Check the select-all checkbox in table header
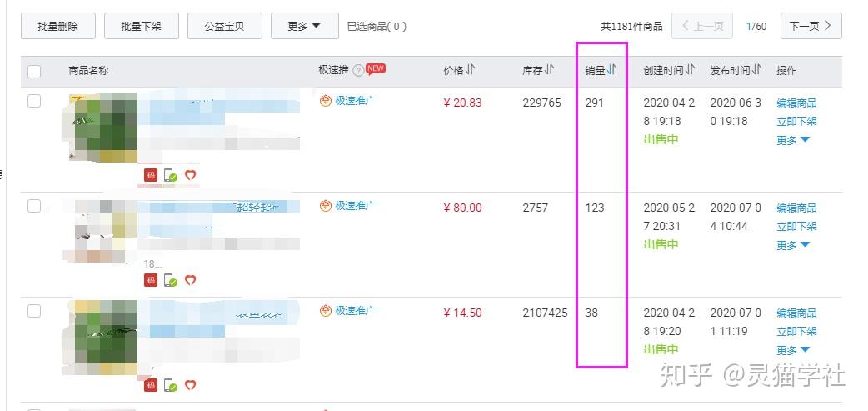This screenshot has width=868, height=411. [34, 72]
